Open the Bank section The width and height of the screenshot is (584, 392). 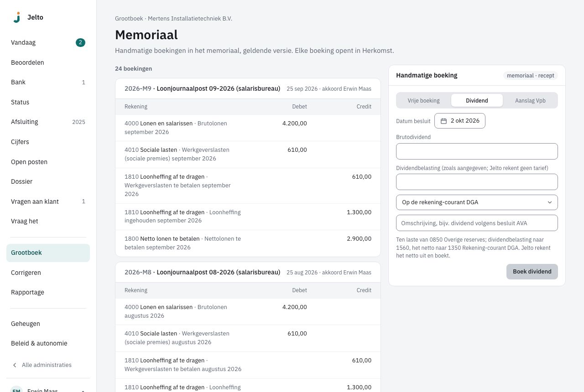[x=48, y=83]
